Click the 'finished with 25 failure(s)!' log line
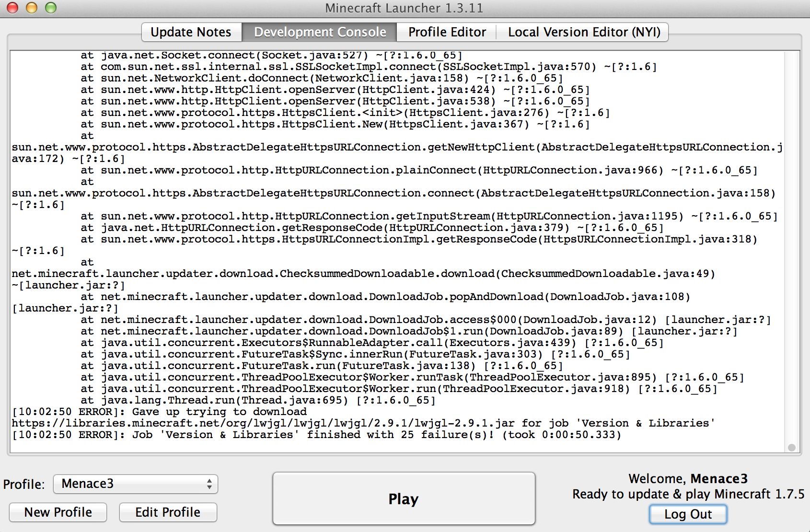Image resolution: width=810 pixels, height=532 pixels. (x=316, y=435)
